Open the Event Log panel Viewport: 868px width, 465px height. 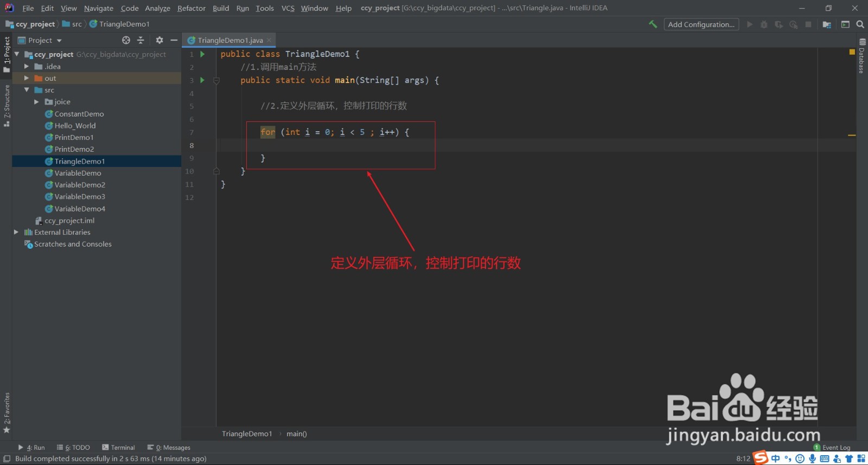pyautogui.click(x=832, y=448)
